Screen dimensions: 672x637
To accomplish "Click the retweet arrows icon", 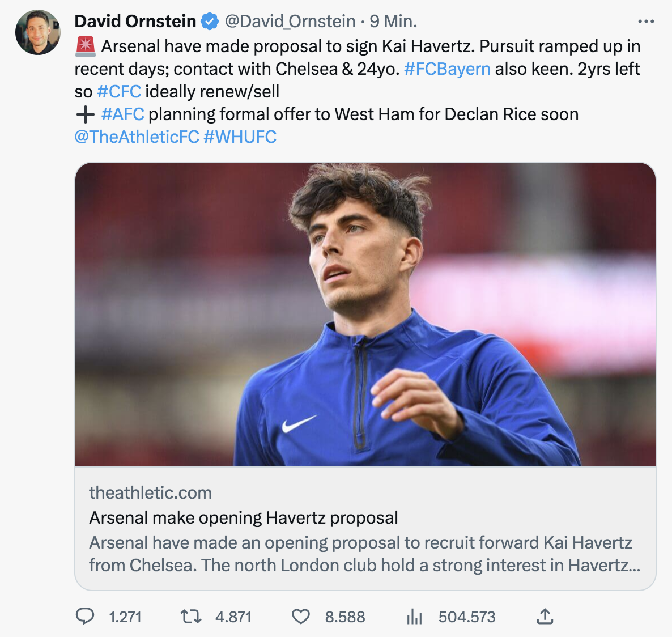I will 190,616.
